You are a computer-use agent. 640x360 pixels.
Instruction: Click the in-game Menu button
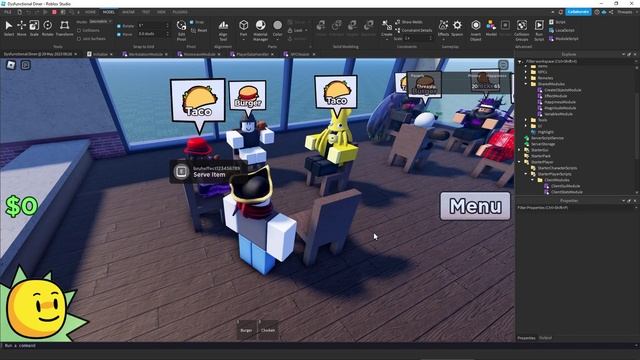pos(475,206)
